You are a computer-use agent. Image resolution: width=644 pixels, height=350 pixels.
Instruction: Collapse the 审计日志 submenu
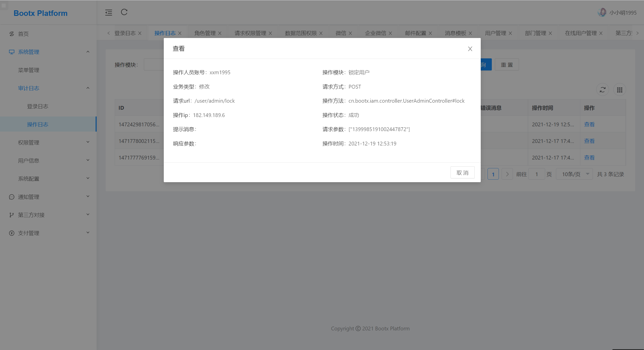88,88
